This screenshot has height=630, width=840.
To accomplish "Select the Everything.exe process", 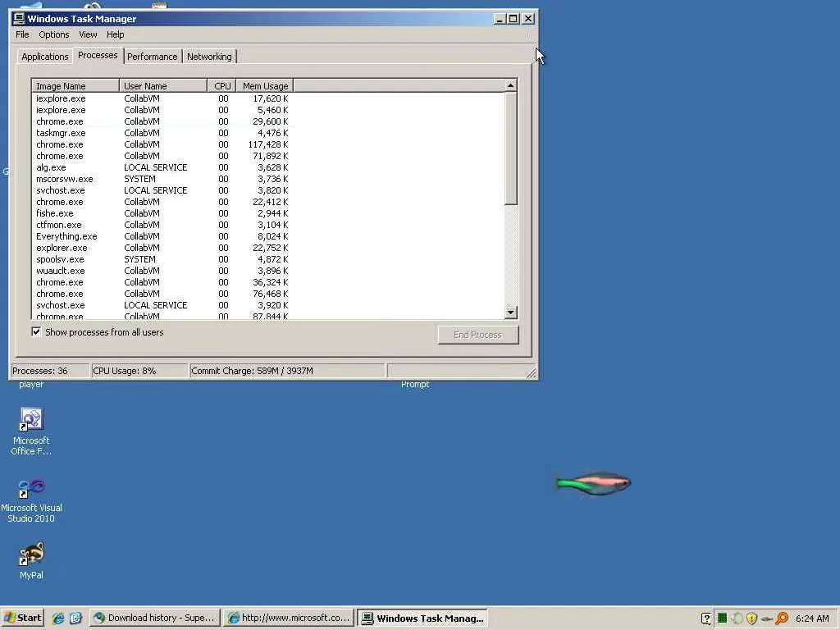I will pyautogui.click(x=162, y=236).
